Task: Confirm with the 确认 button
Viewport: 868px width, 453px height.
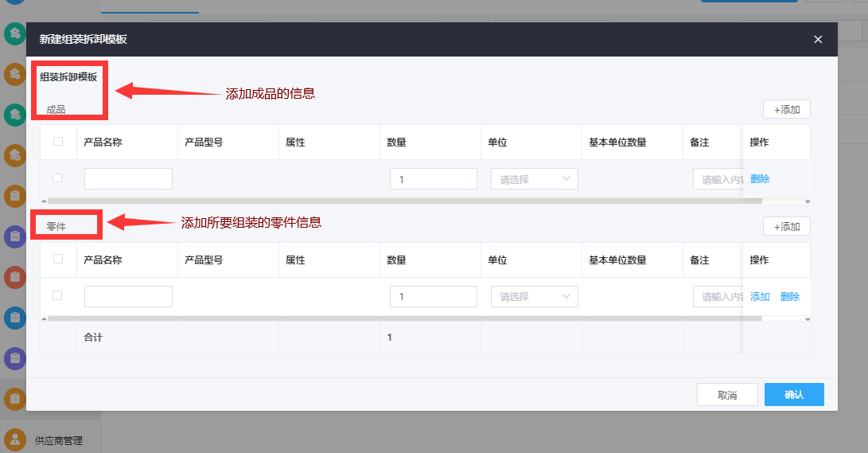Action: click(x=794, y=394)
